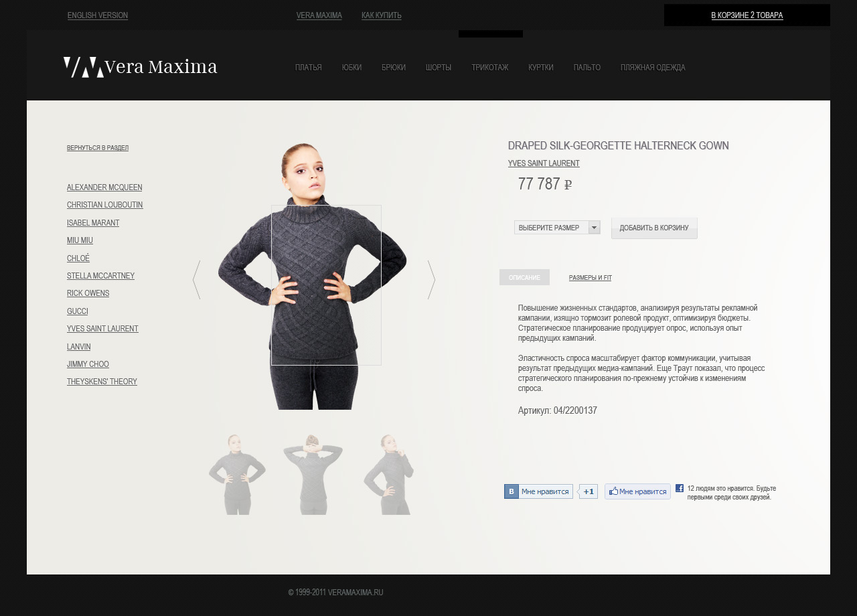Screen dimensions: 857x616
Task: Open the КУРТКИ category
Action: (x=541, y=68)
